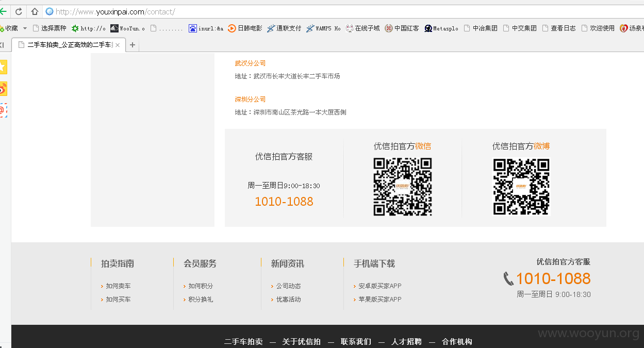644x348 pixels.
Task: Open the 选择票种 bookmark
Action: point(49,28)
